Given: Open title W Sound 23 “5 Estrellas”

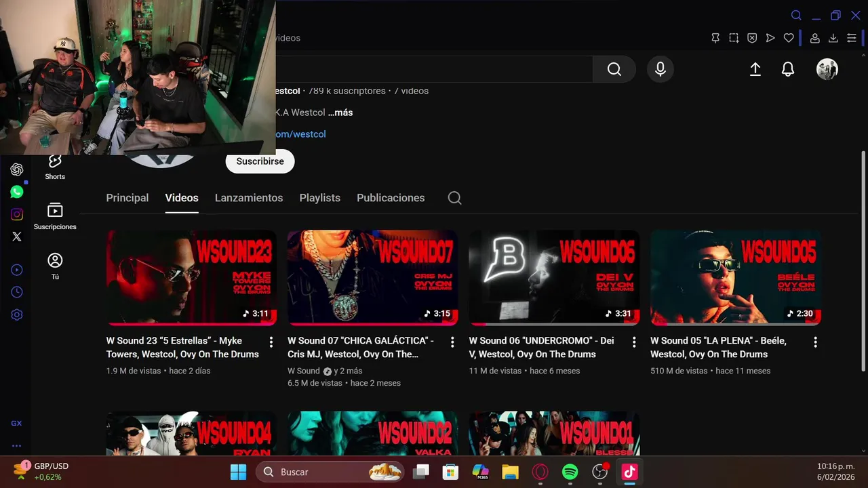Looking at the screenshot, I should pos(182,347).
